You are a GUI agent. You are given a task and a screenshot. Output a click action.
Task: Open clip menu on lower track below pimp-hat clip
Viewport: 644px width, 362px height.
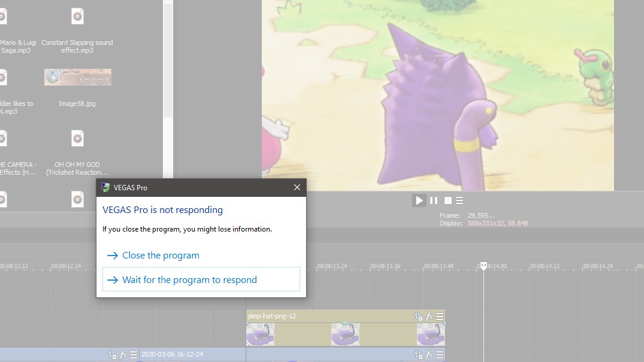pyautogui.click(x=440, y=355)
